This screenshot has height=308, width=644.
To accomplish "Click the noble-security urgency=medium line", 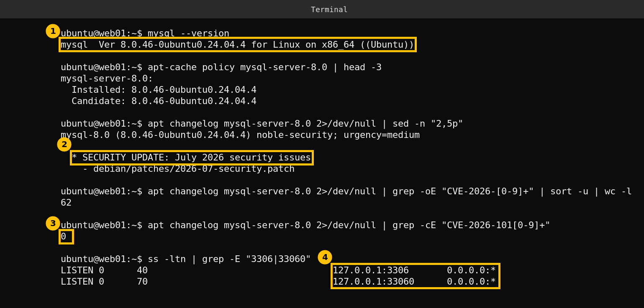I will pos(240,135).
